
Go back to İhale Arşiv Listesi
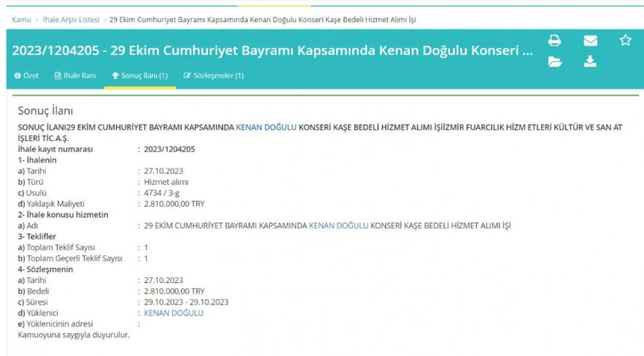point(71,19)
